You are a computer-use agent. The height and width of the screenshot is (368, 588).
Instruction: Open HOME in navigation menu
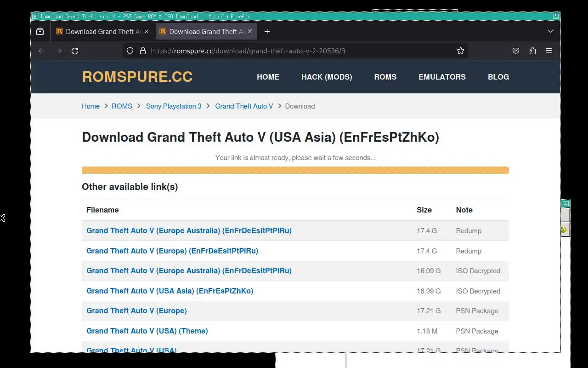(x=268, y=77)
